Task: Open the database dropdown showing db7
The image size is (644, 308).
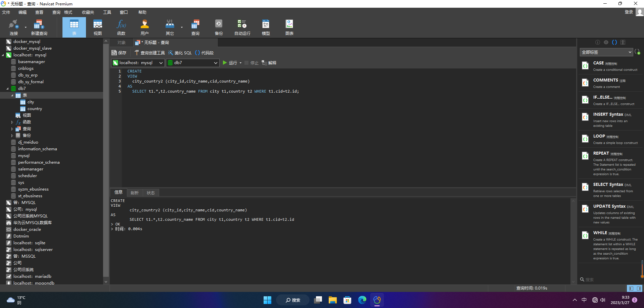Action: pos(193,63)
